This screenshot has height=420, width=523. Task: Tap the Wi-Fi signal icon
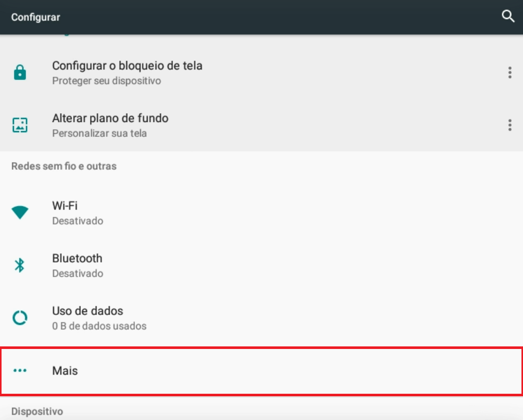tap(20, 213)
